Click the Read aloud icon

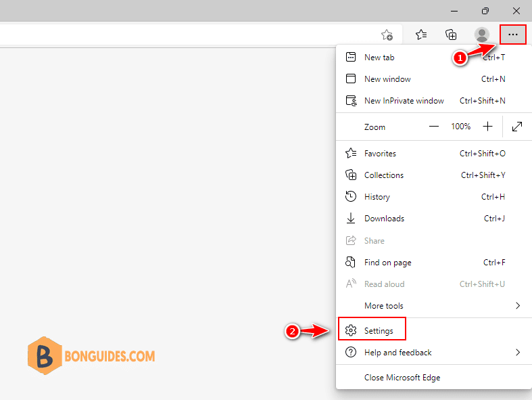351,283
